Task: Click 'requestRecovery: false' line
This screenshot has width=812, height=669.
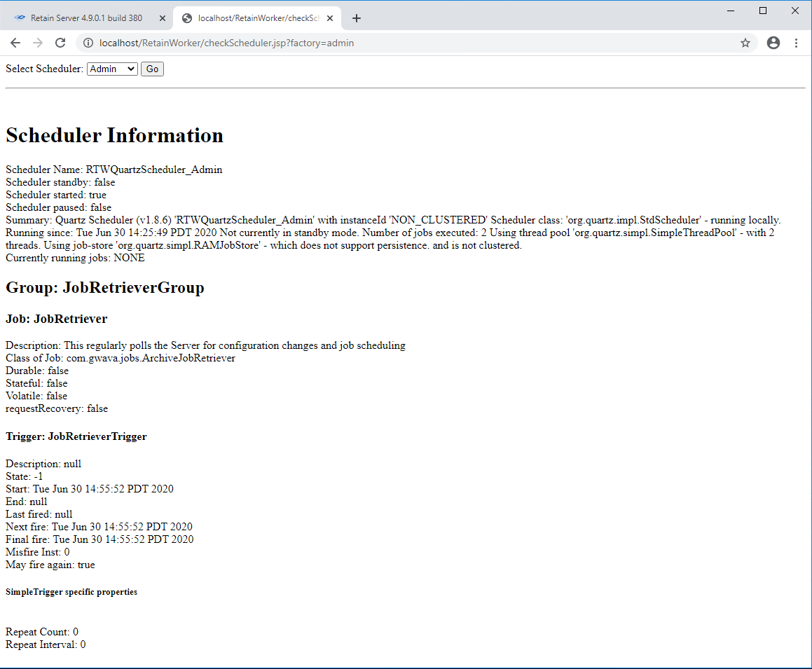Action: (x=57, y=408)
